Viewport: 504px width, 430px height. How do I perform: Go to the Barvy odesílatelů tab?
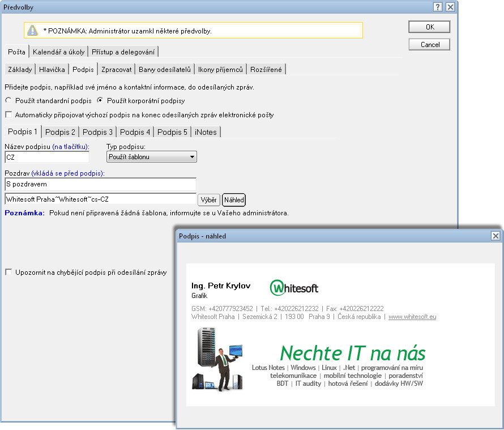click(x=165, y=70)
